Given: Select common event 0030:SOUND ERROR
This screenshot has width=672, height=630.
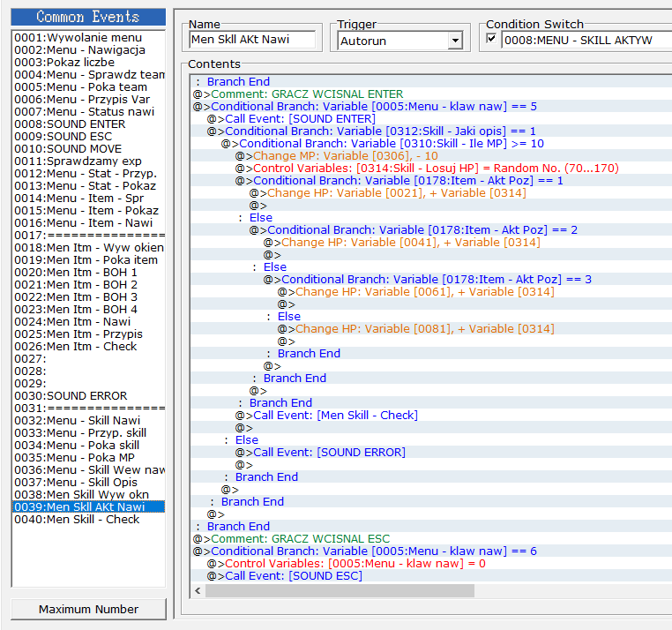Looking at the screenshot, I should point(88,396).
